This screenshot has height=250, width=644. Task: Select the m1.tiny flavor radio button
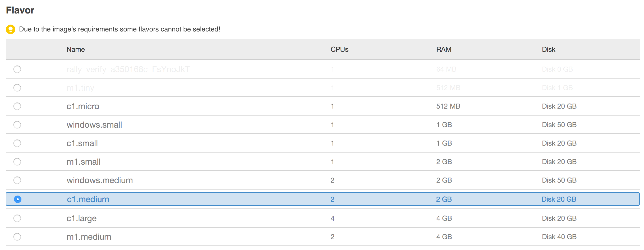[x=17, y=88]
